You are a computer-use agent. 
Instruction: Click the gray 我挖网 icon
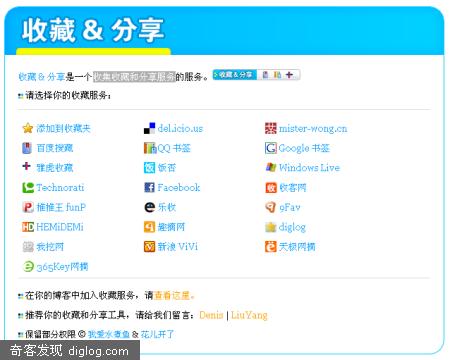[x=28, y=247]
